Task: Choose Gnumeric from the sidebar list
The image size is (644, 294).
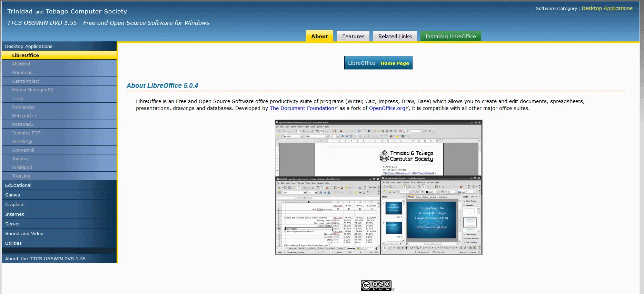Action: [22, 73]
